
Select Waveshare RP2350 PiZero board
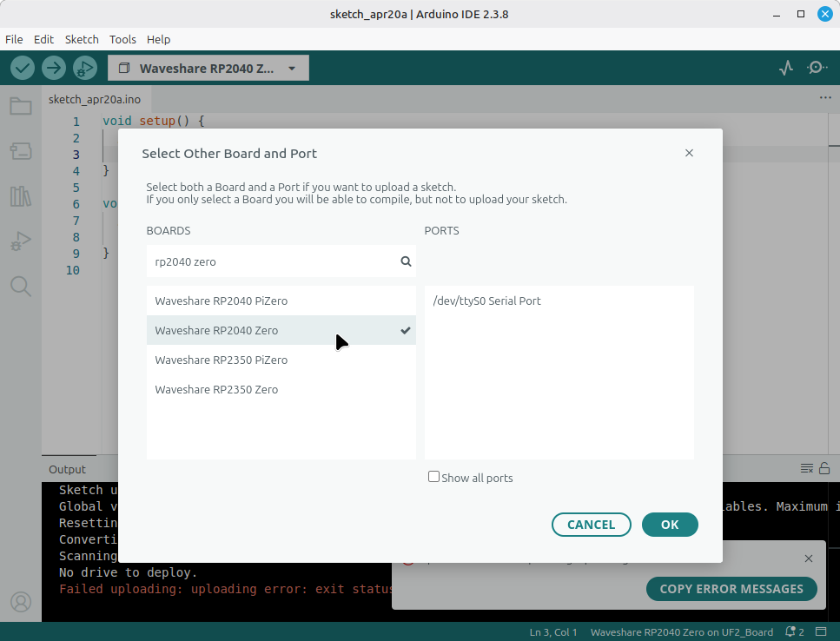click(x=281, y=360)
